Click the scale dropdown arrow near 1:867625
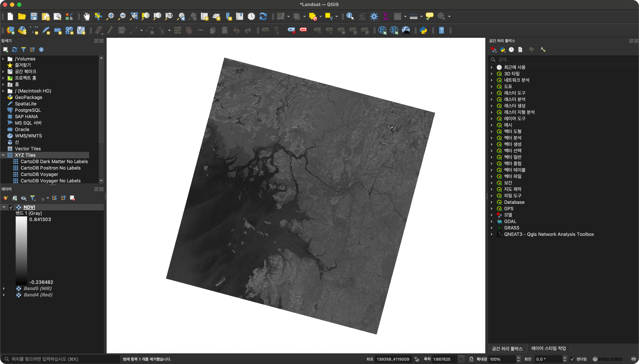 tap(461, 359)
